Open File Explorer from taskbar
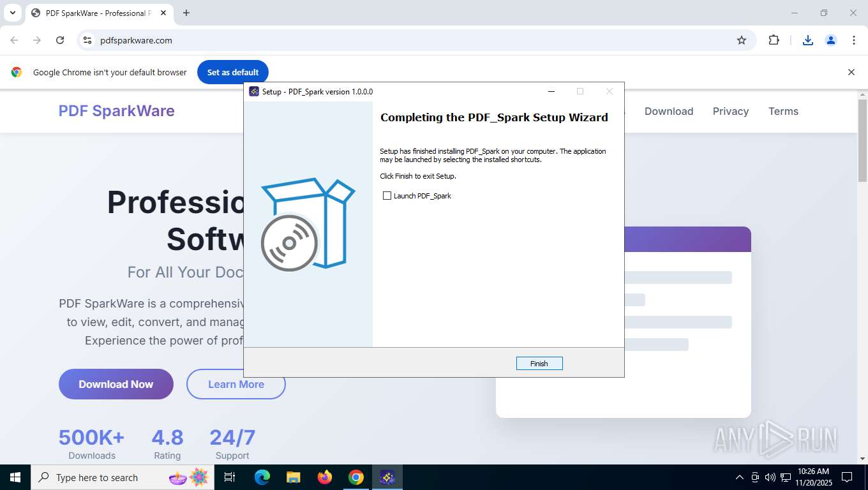 click(x=293, y=477)
